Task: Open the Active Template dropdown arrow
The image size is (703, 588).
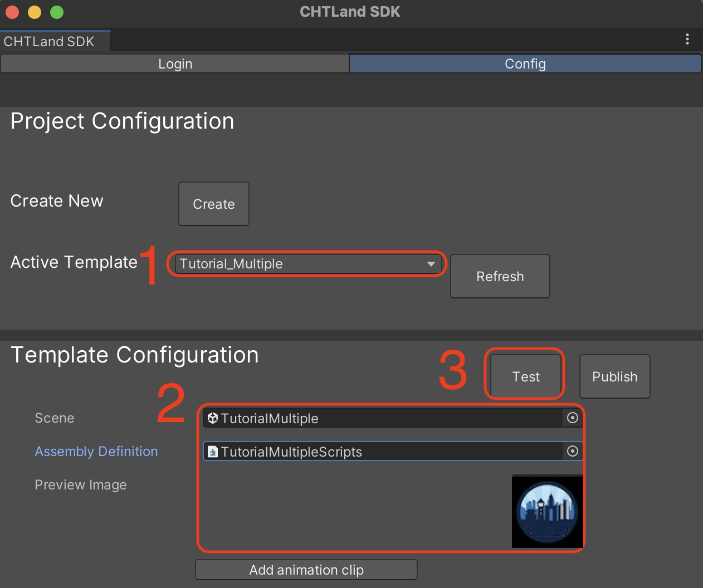Action: pos(431,264)
